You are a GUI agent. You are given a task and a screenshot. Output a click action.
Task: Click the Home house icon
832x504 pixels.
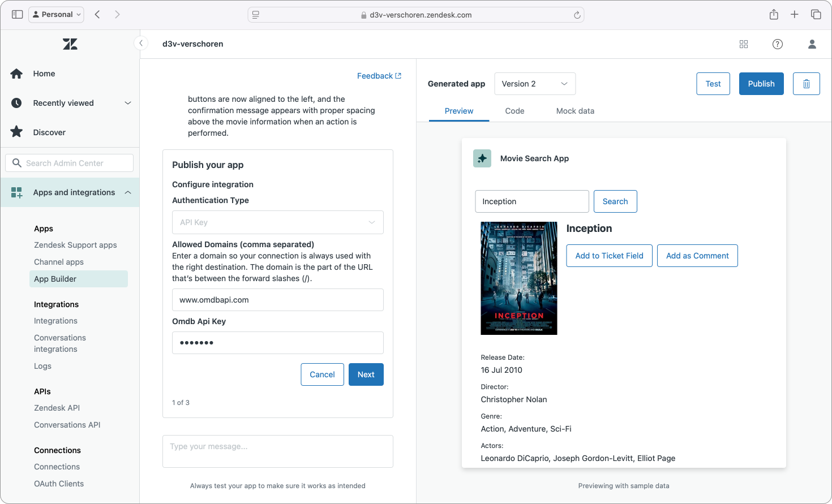16,74
